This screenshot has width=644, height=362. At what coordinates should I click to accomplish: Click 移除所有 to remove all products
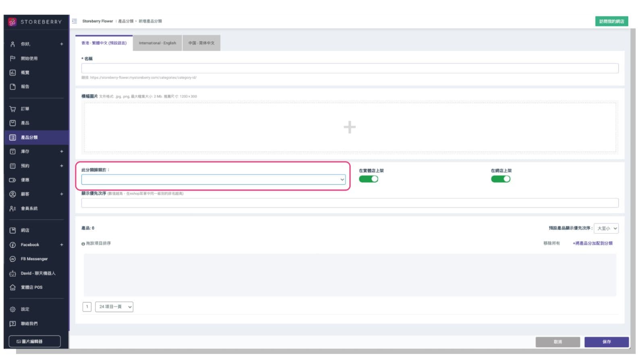point(551,243)
